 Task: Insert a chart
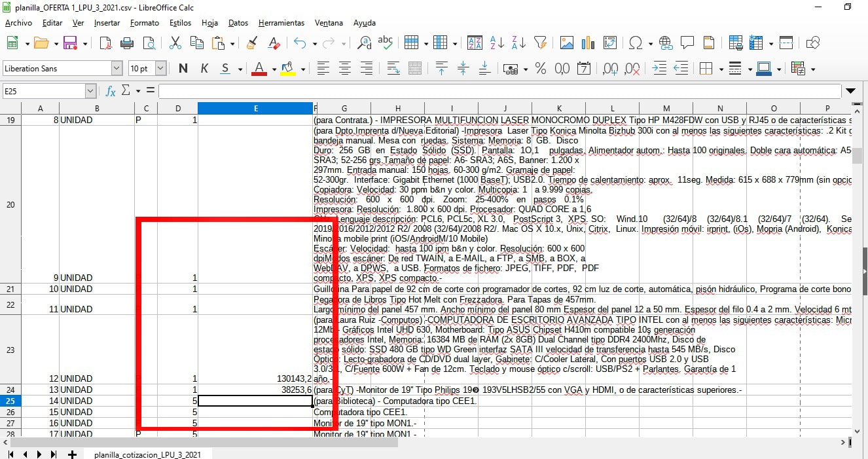(x=588, y=43)
